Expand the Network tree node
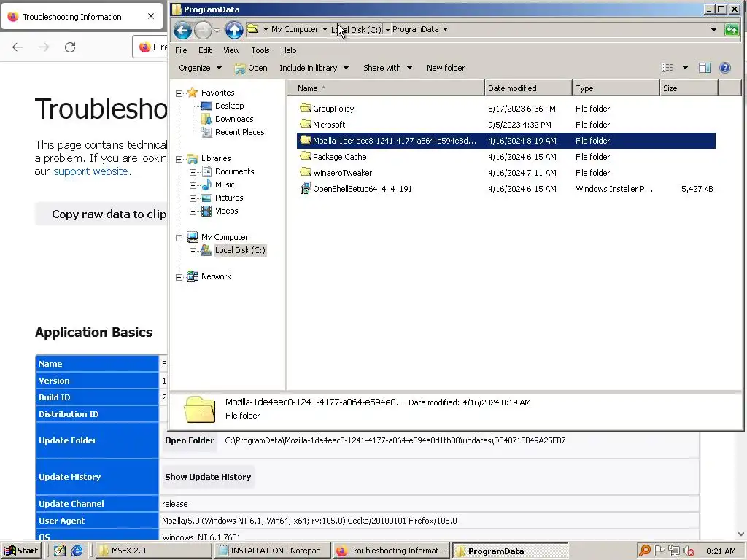 (179, 277)
